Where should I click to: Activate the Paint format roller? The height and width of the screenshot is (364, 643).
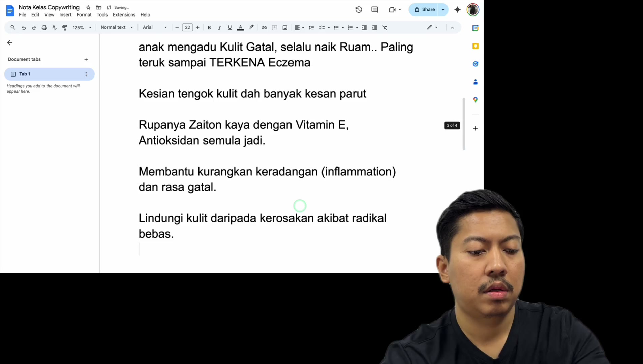pos(65,28)
